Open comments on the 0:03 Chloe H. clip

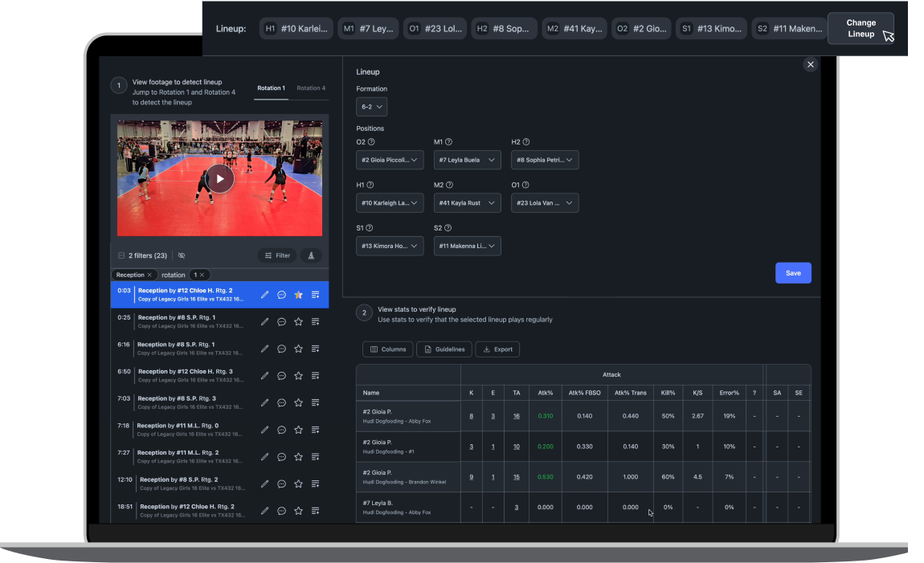coord(281,295)
